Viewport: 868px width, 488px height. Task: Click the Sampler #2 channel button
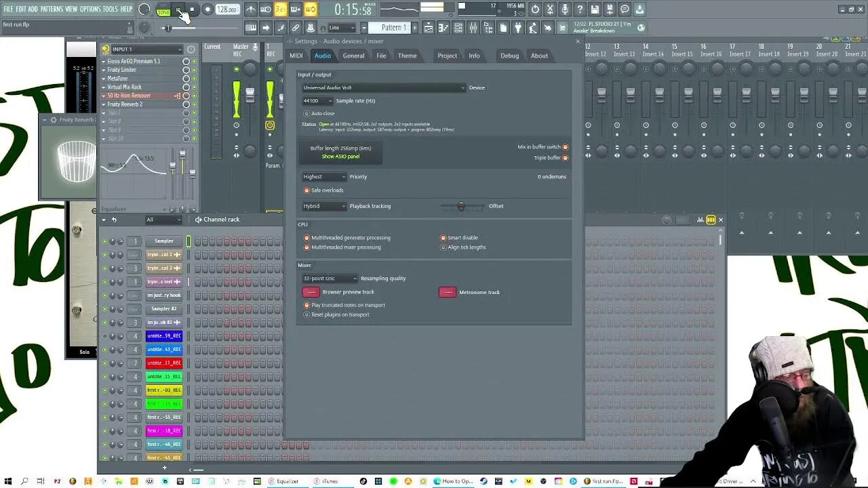[x=163, y=309]
